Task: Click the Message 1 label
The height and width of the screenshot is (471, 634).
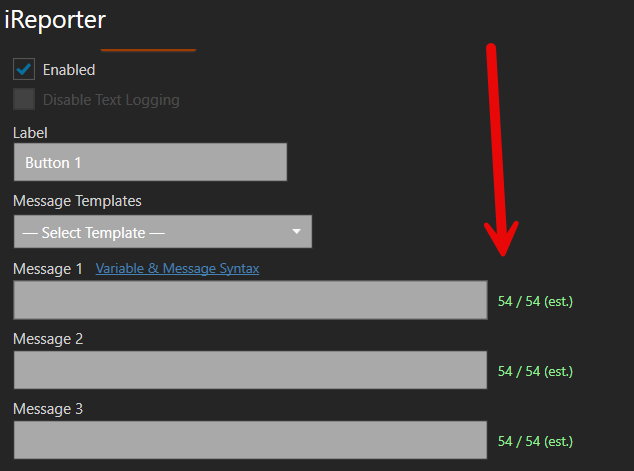Action: click(48, 269)
